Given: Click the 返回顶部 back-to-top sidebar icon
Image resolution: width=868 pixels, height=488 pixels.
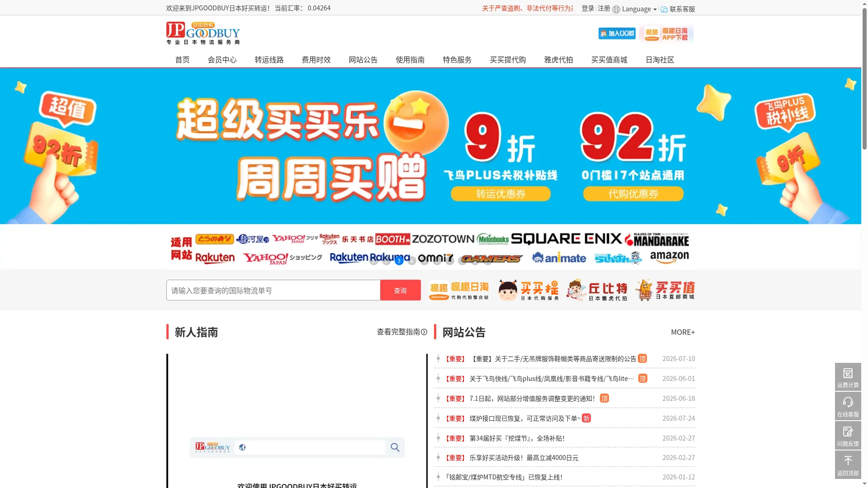Looking at the screenshot, I should [848, 465].
